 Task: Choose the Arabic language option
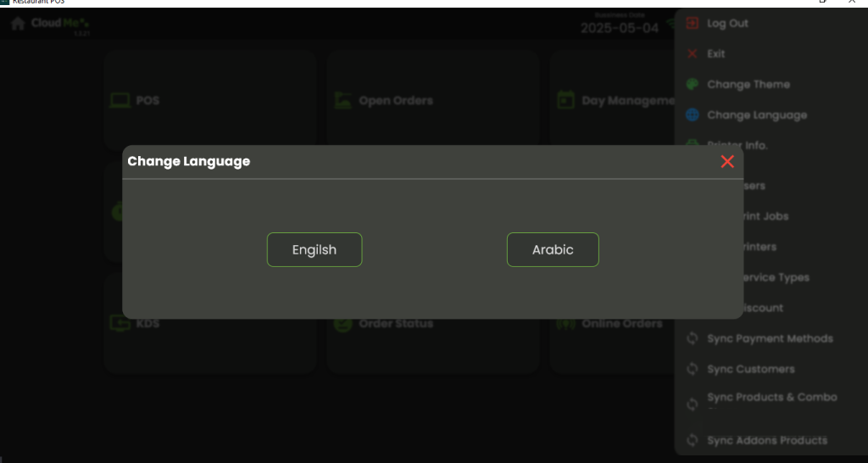tap(553, 250)
